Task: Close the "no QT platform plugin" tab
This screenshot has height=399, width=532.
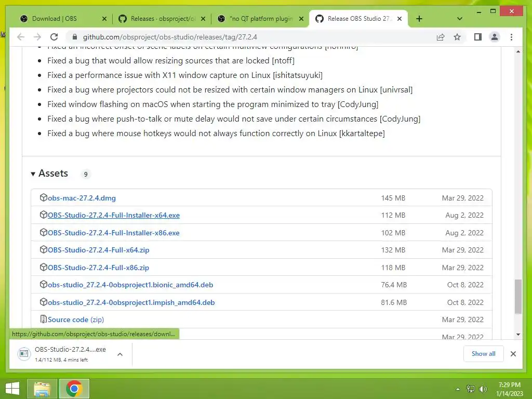Action: click(301, 19)
